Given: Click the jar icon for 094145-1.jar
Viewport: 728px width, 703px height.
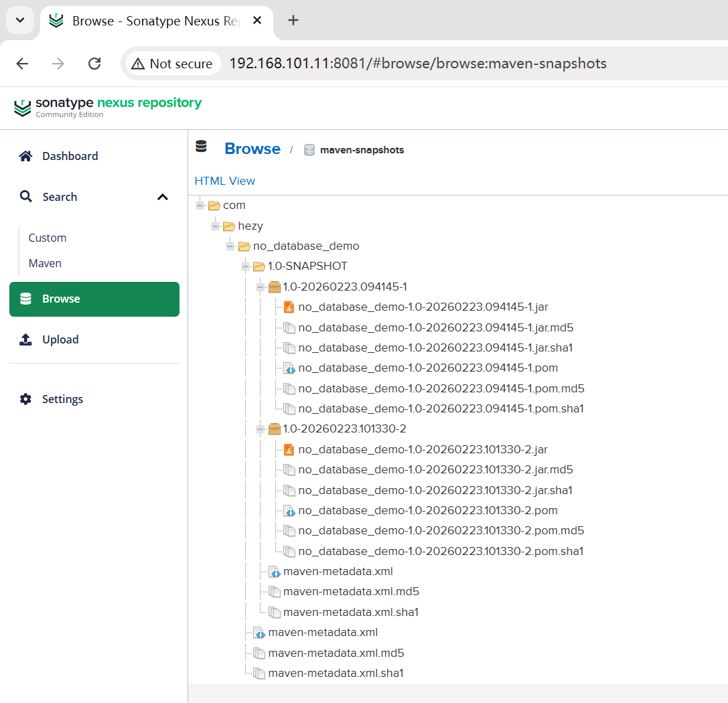Looking at the screenshot, I should point(289,307).
